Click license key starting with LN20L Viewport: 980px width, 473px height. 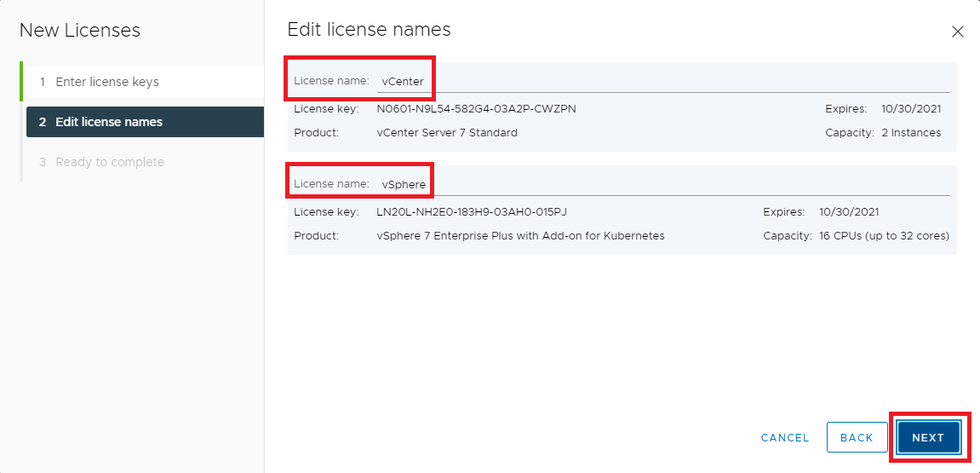coord(471,212)
